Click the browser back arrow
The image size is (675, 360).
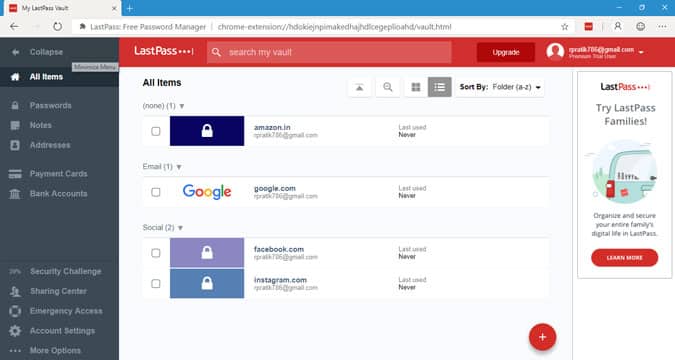click(x=14, y=27)
